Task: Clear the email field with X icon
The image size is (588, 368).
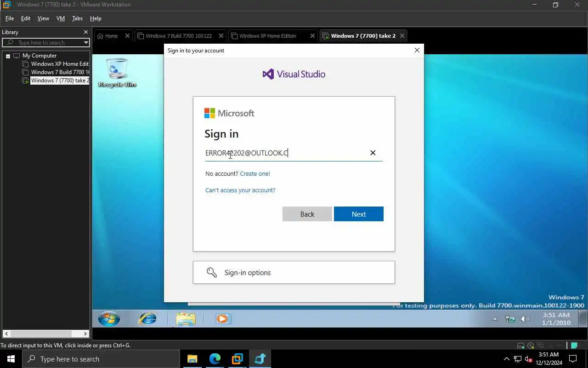Action: pos(373,153)
